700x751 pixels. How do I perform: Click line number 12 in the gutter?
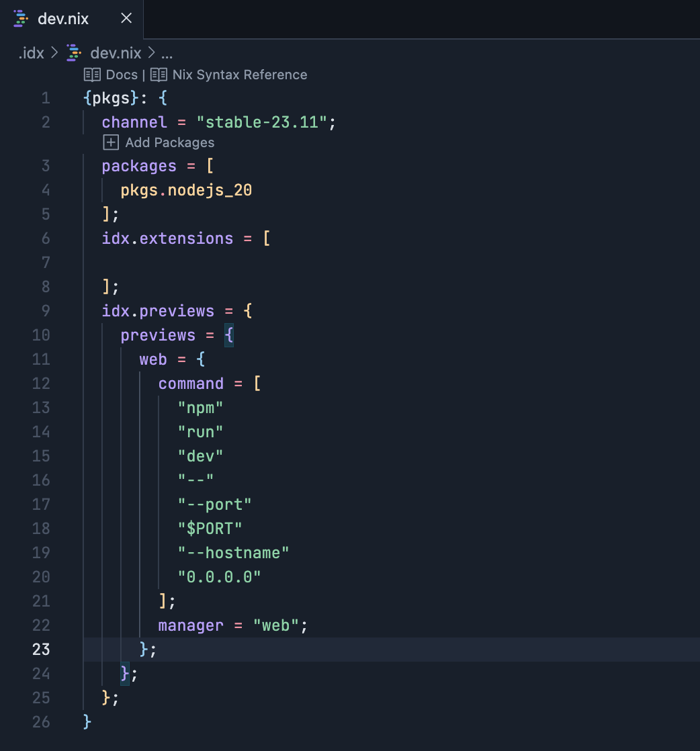(41, 384)
